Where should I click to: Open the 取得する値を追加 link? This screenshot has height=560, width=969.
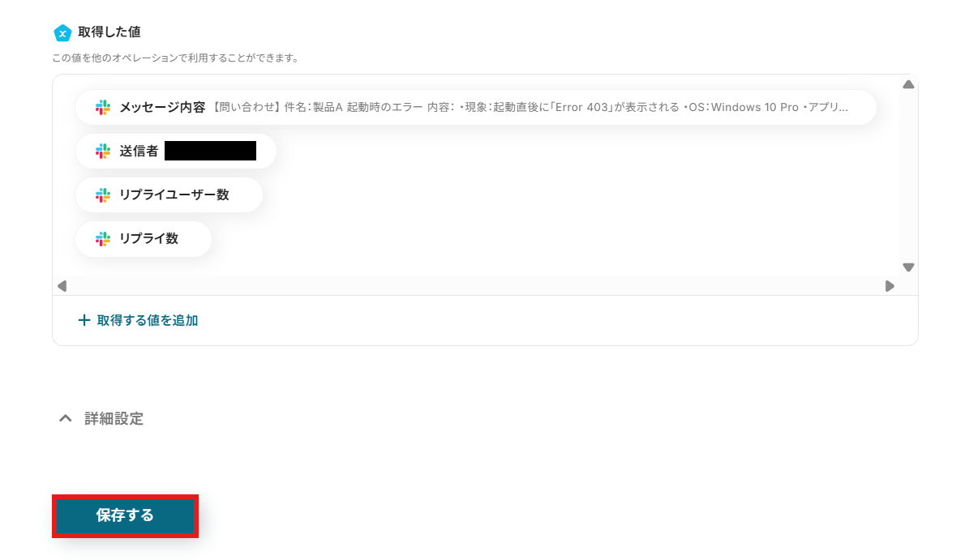pos(138,320)
